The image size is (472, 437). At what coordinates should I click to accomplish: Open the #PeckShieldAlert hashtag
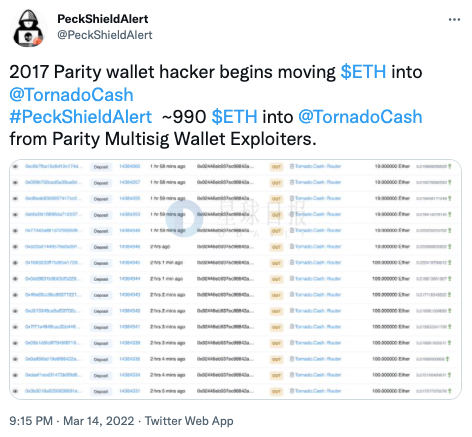[81, 117]
